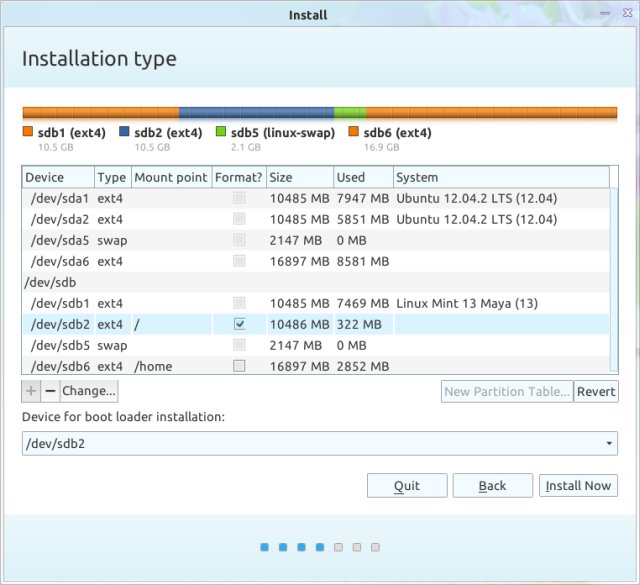Image resolution: width=640 pixels, height=585 pixels.
Task: Click the partition list vertical scrollbar
Action: (x=614, y=279)
